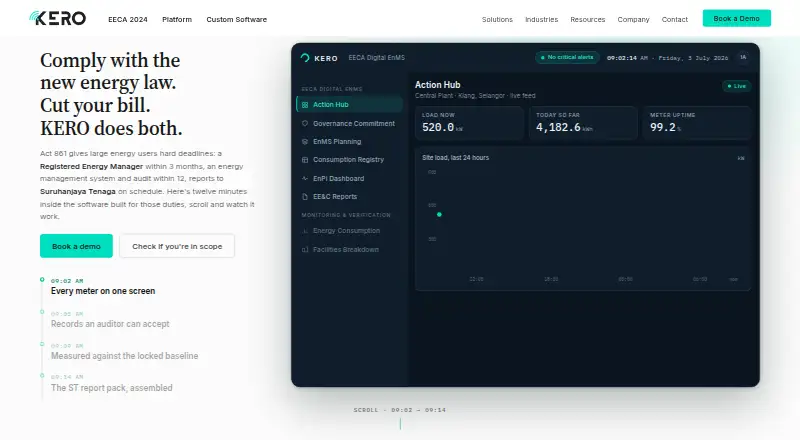This screenshot has height=440, width=800.
Task: Click the Meter Uptime 99.2 card
Action: pos(697,123)
